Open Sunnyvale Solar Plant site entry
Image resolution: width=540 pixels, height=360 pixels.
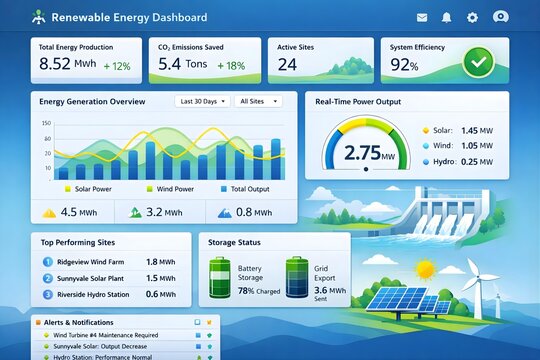[110, 278]
